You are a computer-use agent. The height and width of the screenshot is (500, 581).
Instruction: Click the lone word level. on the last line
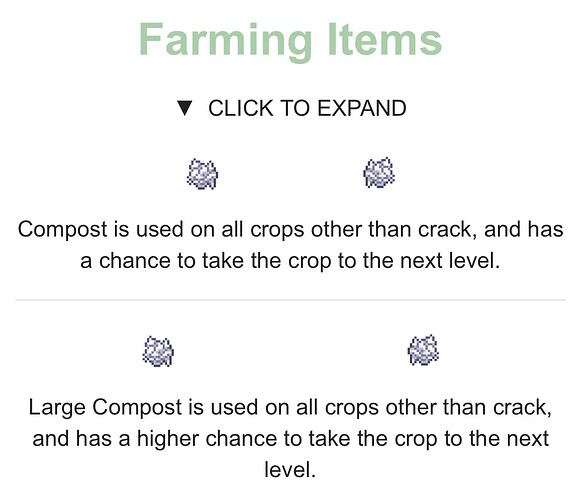tap(290, 470)
